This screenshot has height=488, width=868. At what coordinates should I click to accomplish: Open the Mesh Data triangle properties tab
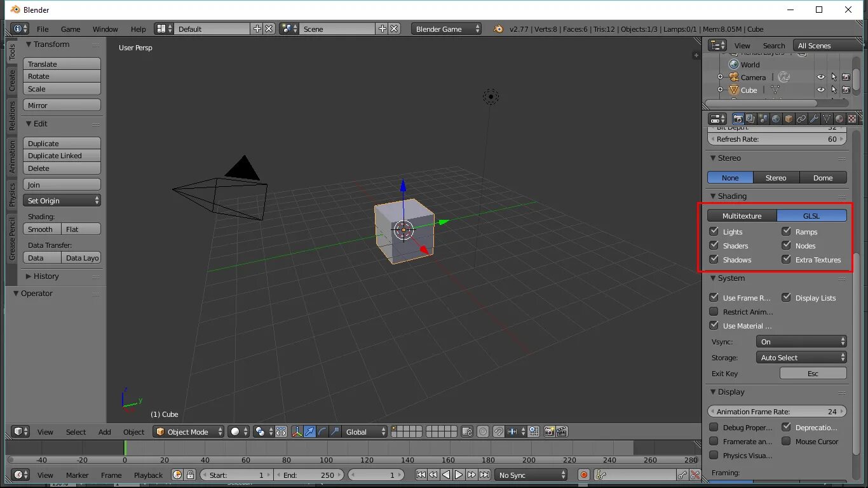[x=827, y=119]
